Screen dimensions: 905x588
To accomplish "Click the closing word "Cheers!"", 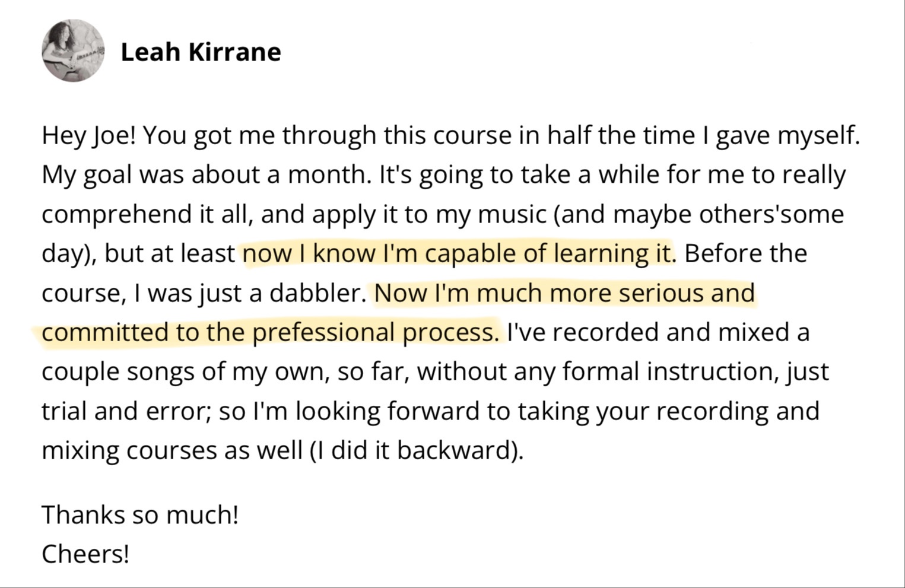I will point(85,554).
